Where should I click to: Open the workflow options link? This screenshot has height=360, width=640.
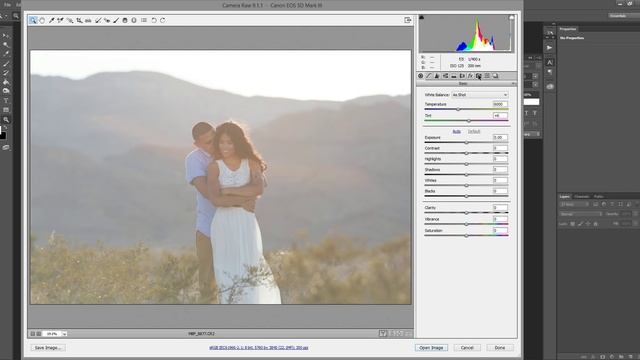tap(259, 348)
